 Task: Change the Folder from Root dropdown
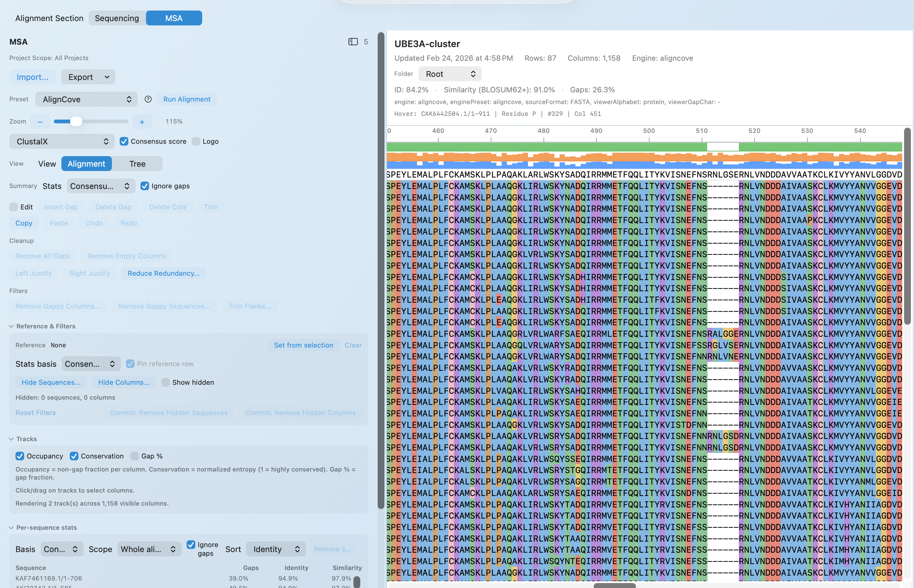coord(450,74)
